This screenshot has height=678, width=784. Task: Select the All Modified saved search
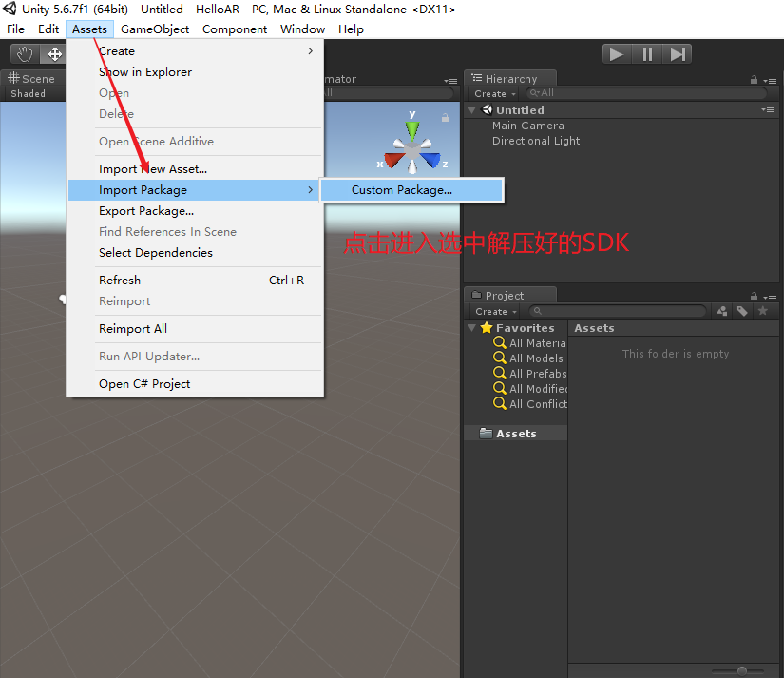pyautogui.click(x=530, y=388)
